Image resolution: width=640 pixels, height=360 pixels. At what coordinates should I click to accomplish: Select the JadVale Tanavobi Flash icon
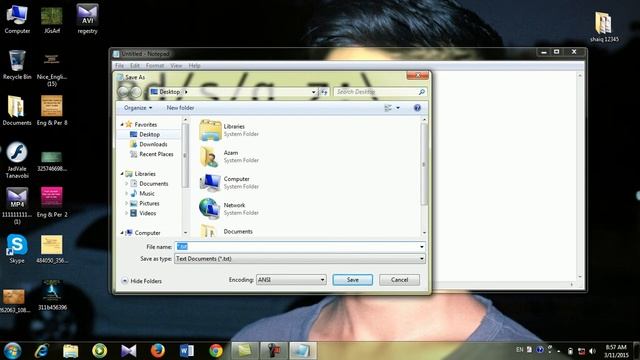(x=17, y=160)
